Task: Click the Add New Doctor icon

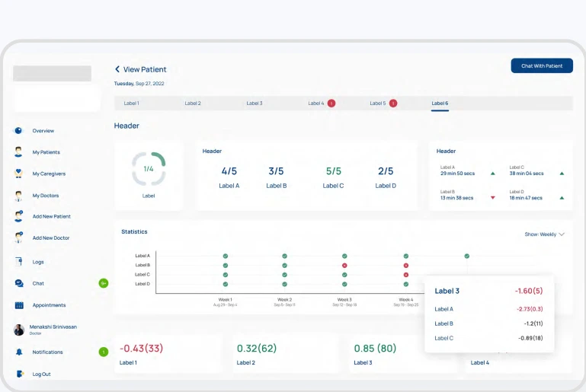Action: pyautogui.click(x=19, y=237)
